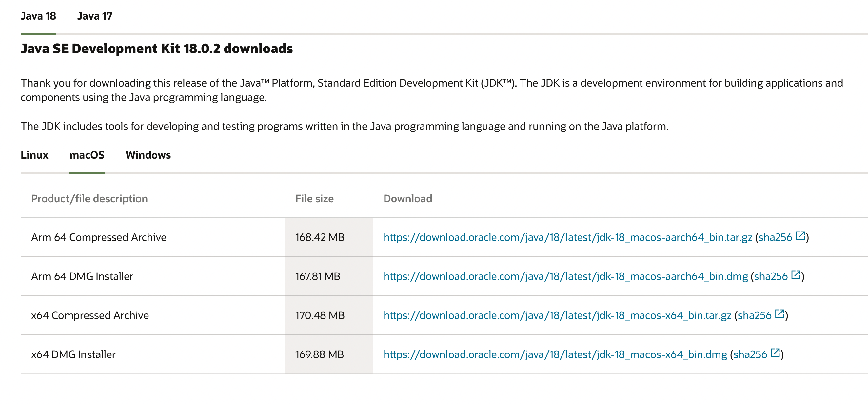Click the 'Arm 64 Compressed Archive' description cell
Viewport: 868px width, 404px height.
[153, 237]
